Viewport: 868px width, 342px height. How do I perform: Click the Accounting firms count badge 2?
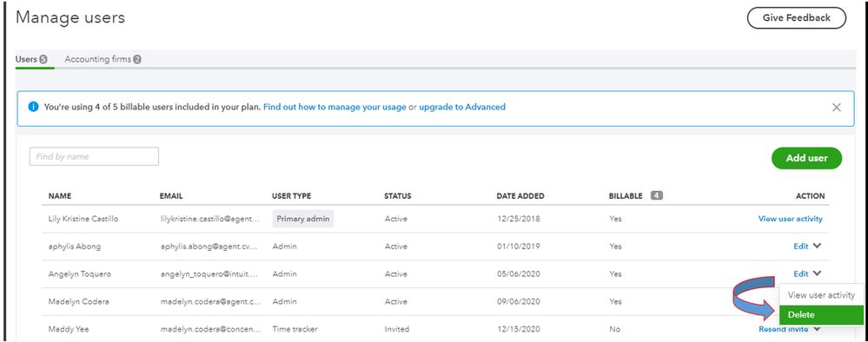coord(137,60)
